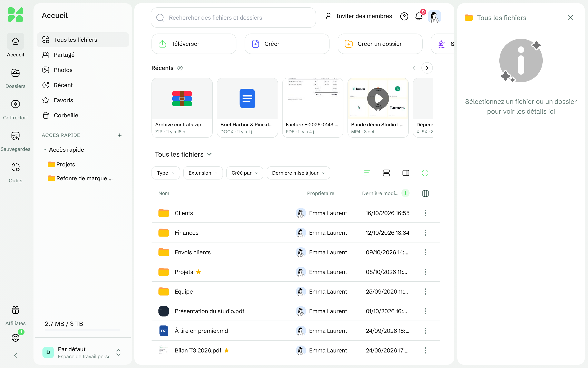Open the Coffre-fort vault section
This screenshot has height=368, width=588.
(15, 110)
